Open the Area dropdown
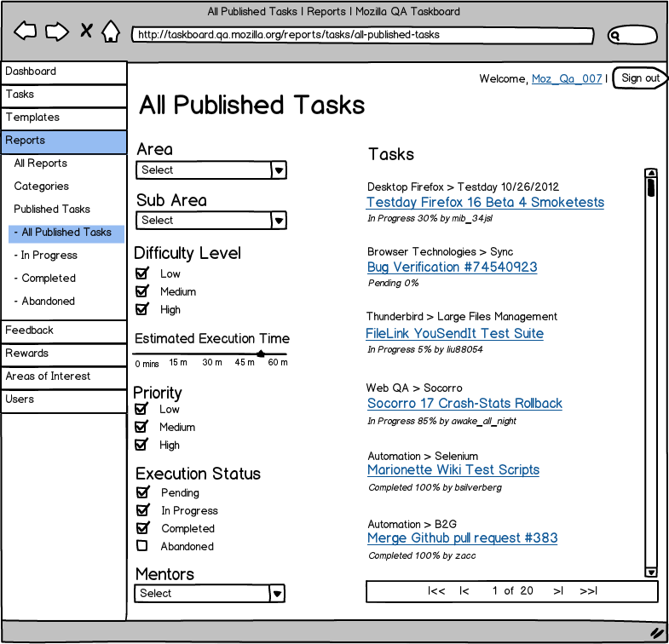Screen dimensions: 669x644 point(211,170)
